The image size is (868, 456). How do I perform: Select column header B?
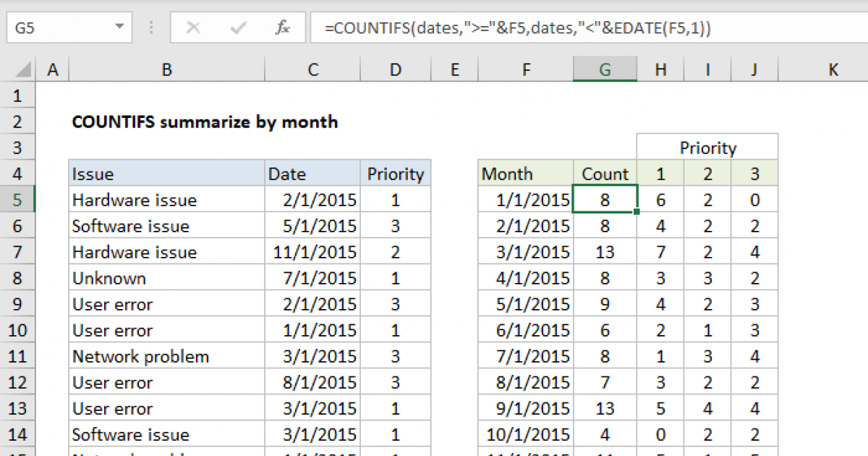(x=166, y=69)
